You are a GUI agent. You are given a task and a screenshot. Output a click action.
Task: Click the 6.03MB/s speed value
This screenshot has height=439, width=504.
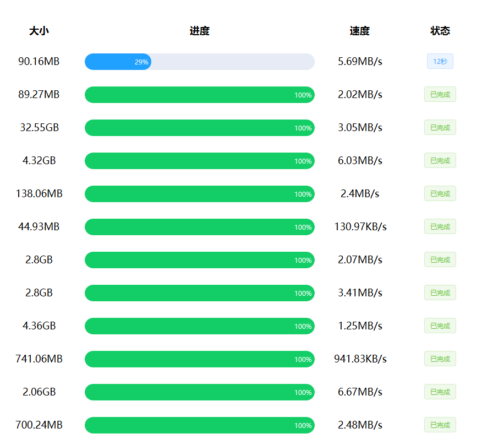tap(360, 160)
